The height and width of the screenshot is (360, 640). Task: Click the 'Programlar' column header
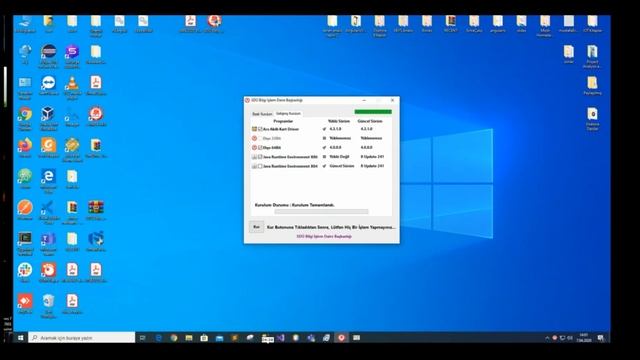coord(283,121)
